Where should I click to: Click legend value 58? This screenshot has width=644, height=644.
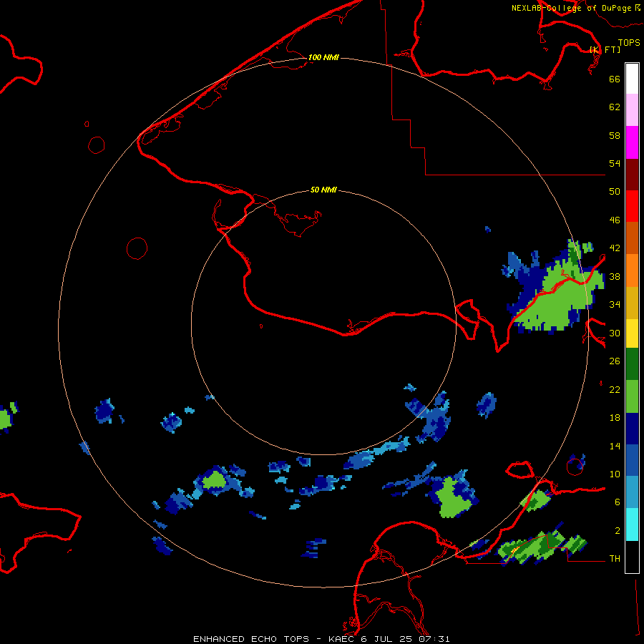point(615,135)
